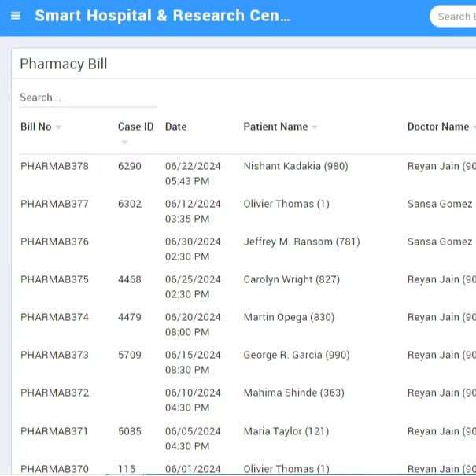476x476 pixels.
Task: Open the hamburger sidebar menu
Action: pyautogui.click(x=16, y=16)
